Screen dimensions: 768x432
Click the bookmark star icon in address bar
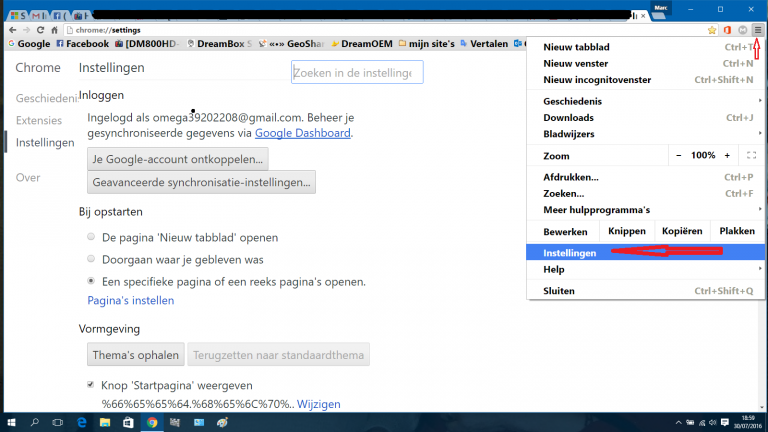pyautogui.click(x=711, y=30)
